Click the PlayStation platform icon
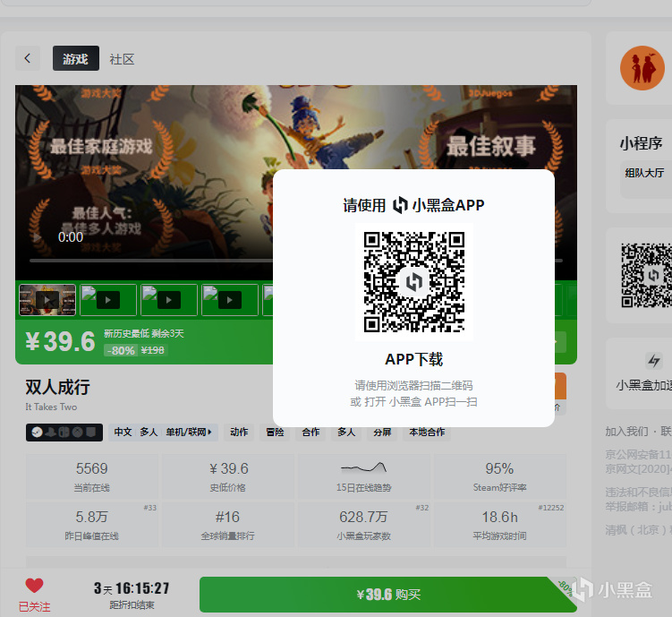This screenshot has height=617, width=672. 51,433
